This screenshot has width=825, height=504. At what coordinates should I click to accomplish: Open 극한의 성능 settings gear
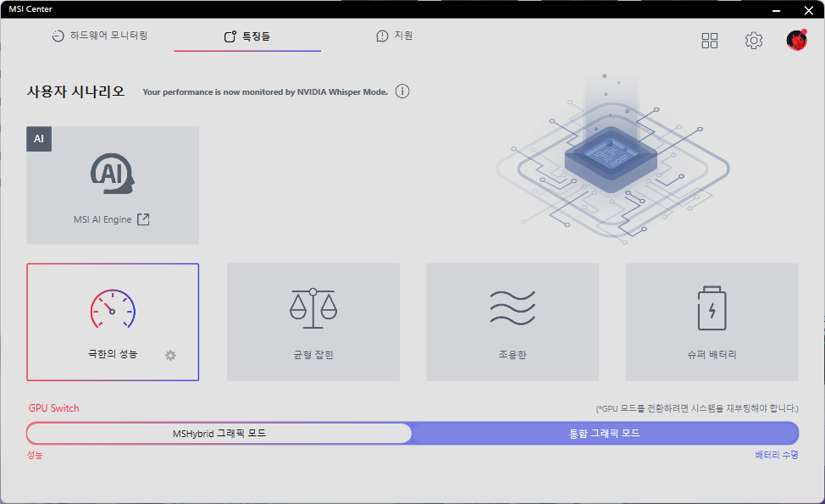[170, 356]
